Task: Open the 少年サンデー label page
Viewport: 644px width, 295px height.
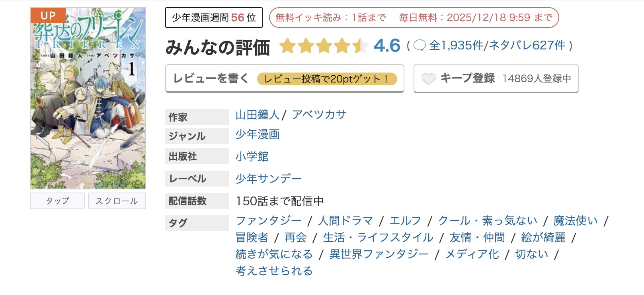Action: click(x=268, y=179)
